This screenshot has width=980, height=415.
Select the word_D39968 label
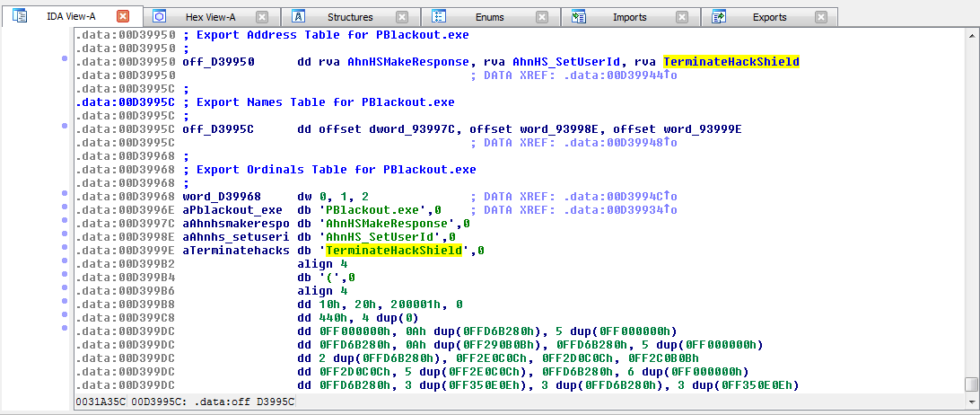click(222, 197)
